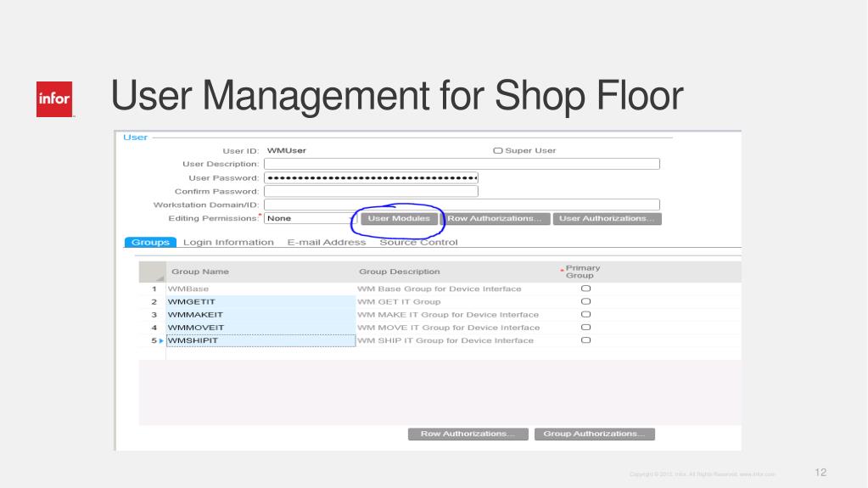The height and width of the screenshot is (488, 868).
Task: Open the Editing Permissions dropdown
Action: tap(310, 218)
